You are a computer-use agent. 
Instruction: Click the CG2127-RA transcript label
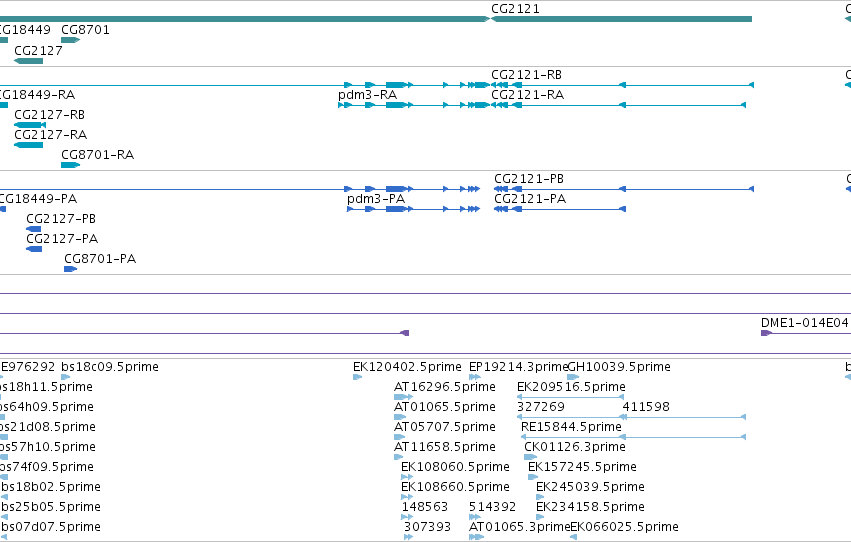(50, 135)
